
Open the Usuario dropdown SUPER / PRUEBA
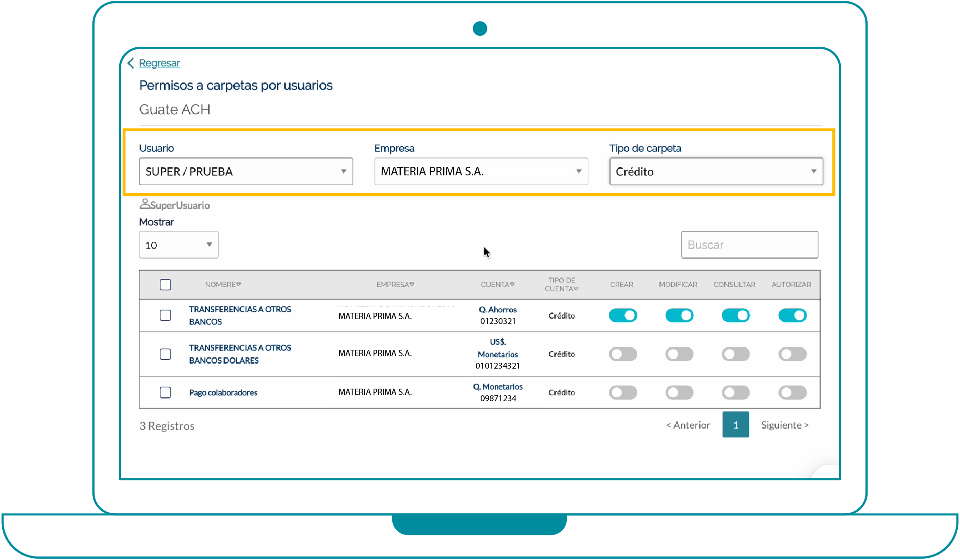246,171
